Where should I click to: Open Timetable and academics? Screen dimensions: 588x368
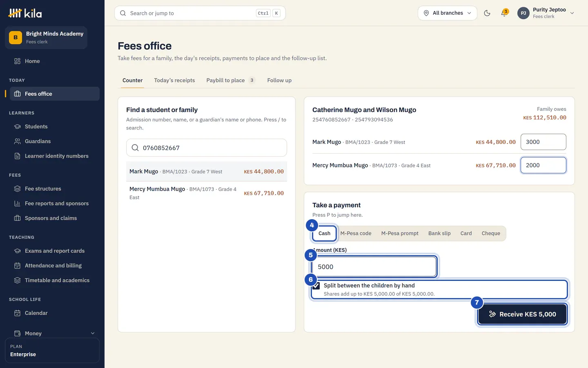tap(55, 280)
